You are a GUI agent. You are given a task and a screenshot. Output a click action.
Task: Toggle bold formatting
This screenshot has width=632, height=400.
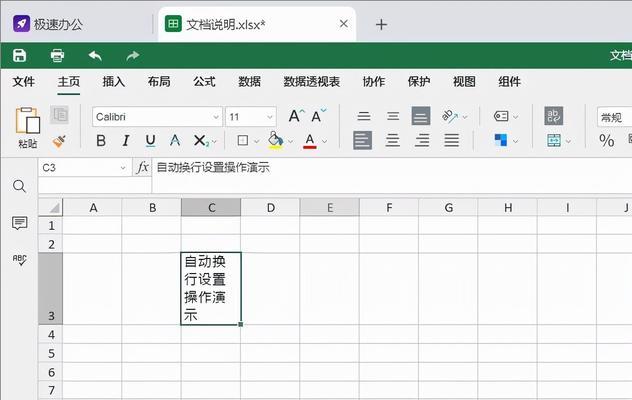[101, 141]
